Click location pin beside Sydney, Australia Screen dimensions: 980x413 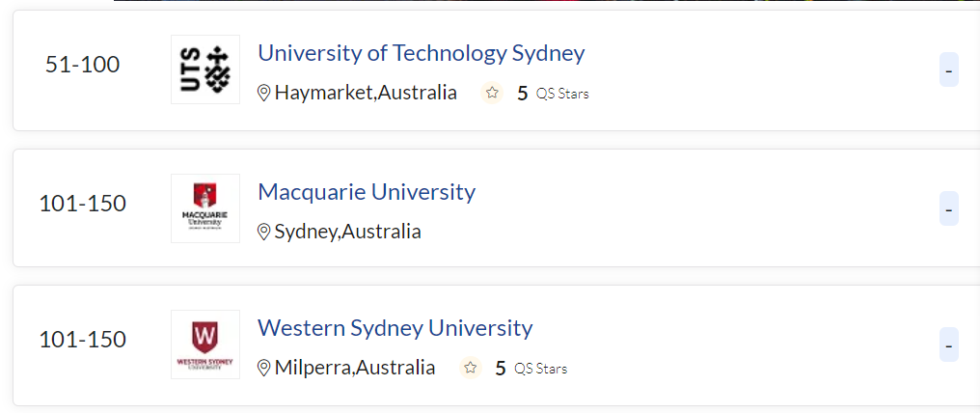click(x=264, y=233)
